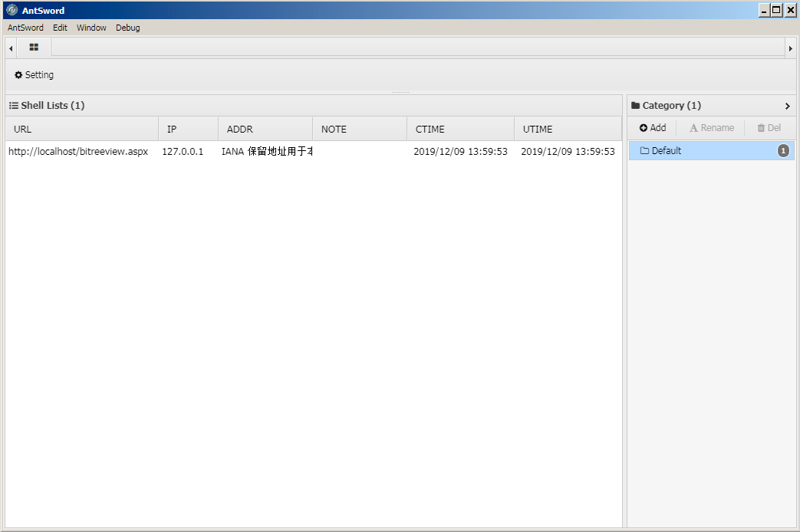Image resolution: width=800 pixels, height=532 pixels.
Task: Click Del category button
Action: click(x=769, y=128)
